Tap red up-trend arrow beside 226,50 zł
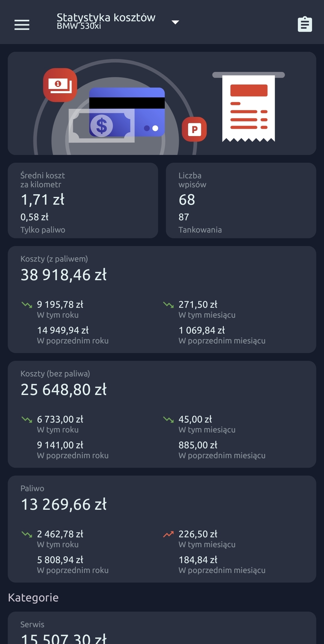Screen dimensions: 324x644 168,534
